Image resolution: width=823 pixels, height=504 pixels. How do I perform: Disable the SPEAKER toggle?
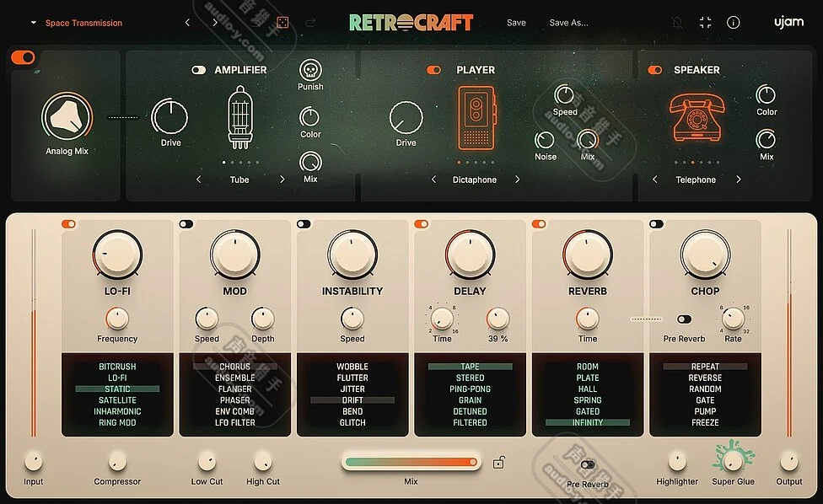coord(655,70)
